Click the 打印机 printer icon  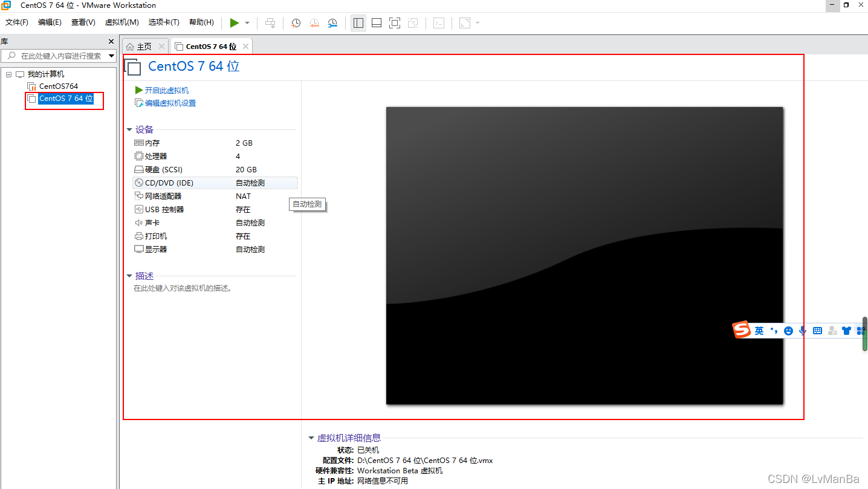[139, 236]
